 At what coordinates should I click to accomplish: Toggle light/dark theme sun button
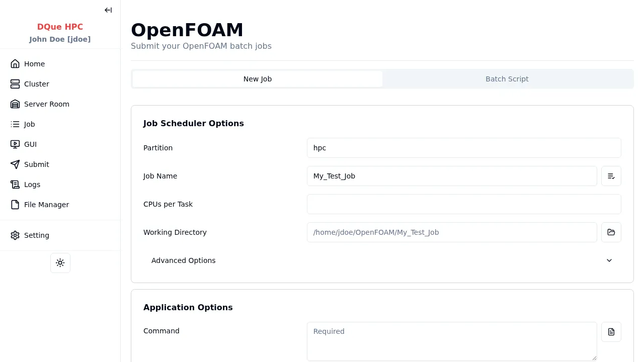click(60, 263)
